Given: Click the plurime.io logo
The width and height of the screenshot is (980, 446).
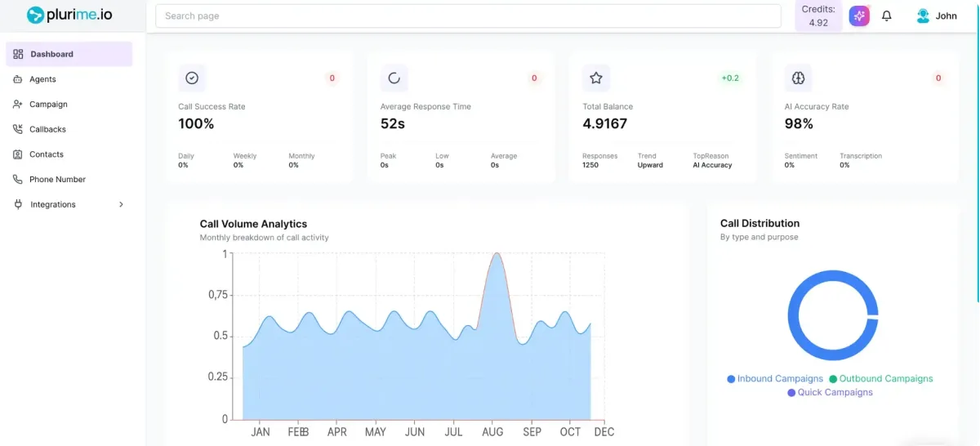Looking at the screenshot, I should [x=69, y=15].
